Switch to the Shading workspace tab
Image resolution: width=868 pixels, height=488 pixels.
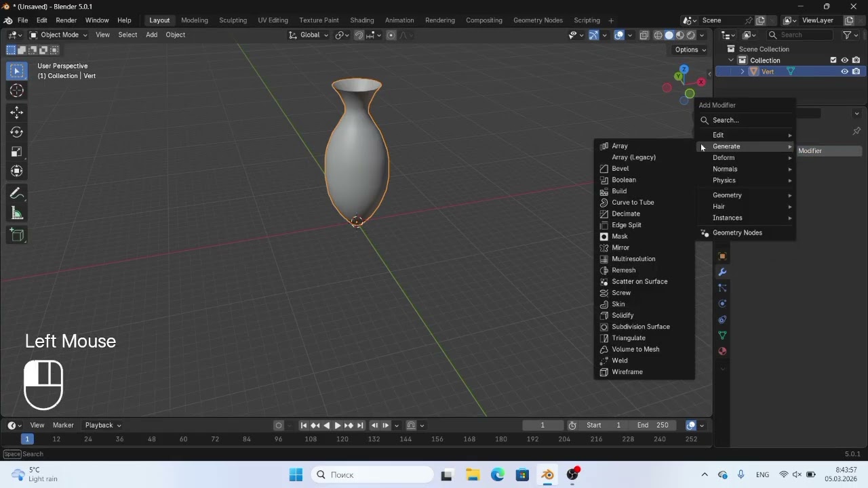362,20
